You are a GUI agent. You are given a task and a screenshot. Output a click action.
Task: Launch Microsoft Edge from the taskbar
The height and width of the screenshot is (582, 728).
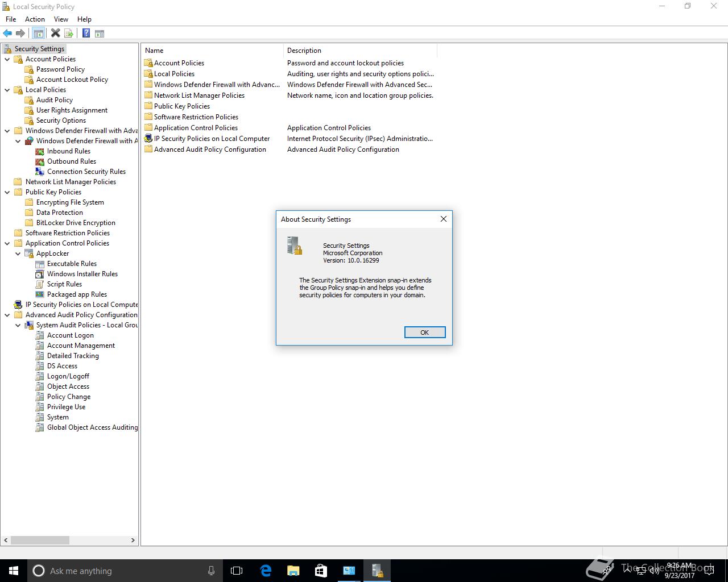coord(266,571)
